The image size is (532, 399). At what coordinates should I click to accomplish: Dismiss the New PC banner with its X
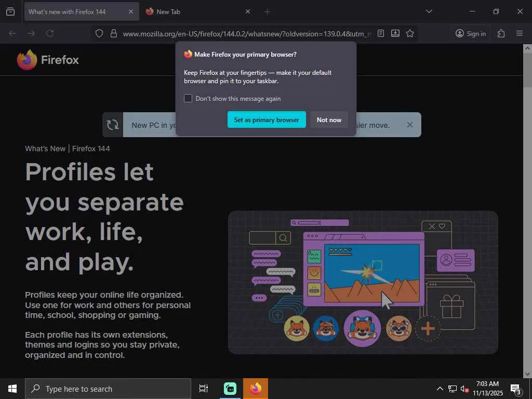coord(410,125)
